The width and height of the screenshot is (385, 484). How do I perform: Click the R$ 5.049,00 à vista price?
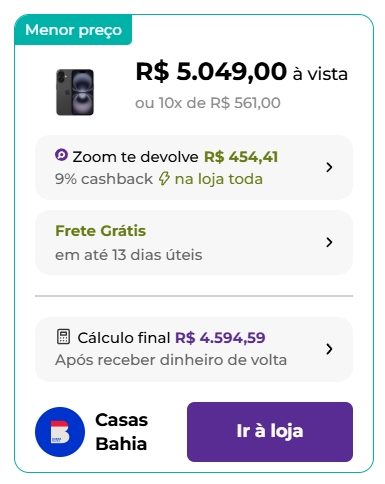coord(242,72)
